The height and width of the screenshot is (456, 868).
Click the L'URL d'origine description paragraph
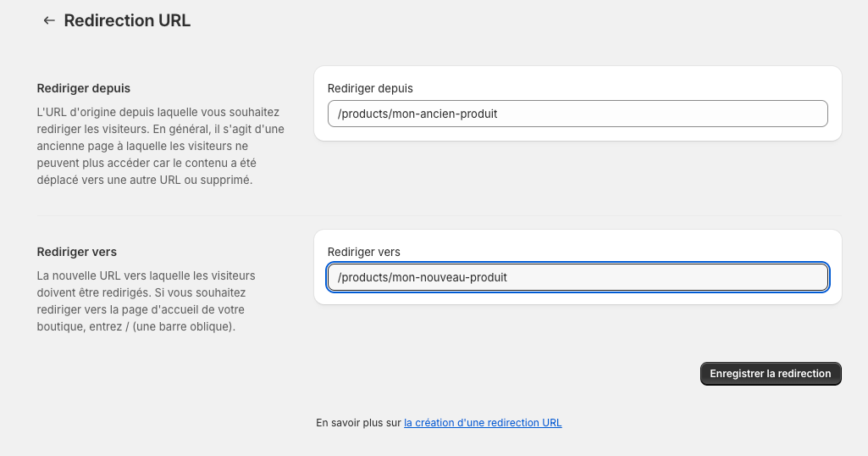coord(161,146)
